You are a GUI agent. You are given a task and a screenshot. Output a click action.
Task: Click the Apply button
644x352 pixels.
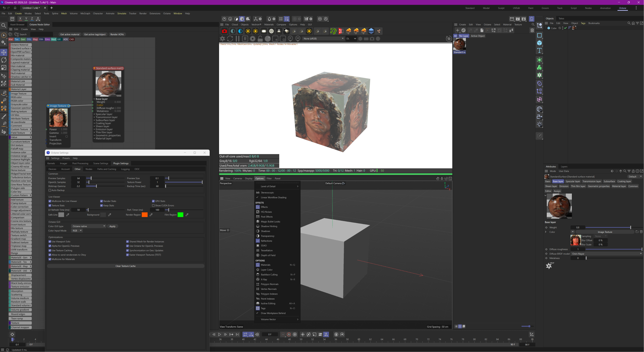pos(113,226)
